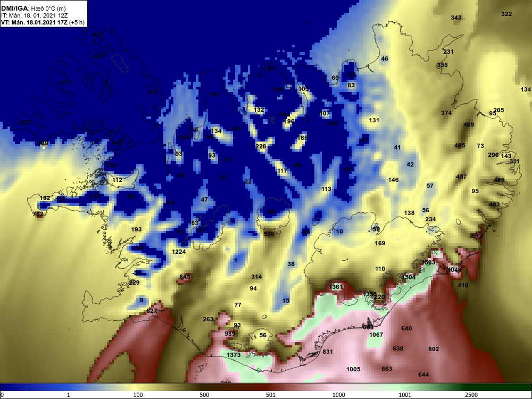532x399 pixels.
Task: Click the map value '644'
Action: (423, 375)
